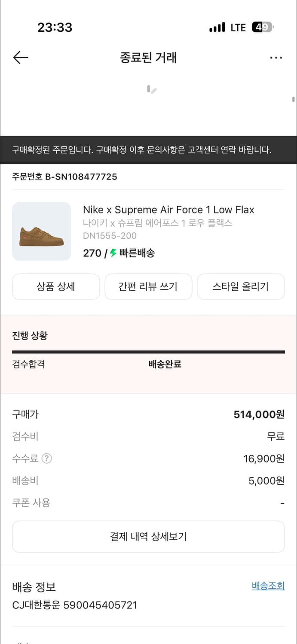The image size is (297, 644).
Task: Open 결제 내역 상세보기 payment details
Action: 148,536
